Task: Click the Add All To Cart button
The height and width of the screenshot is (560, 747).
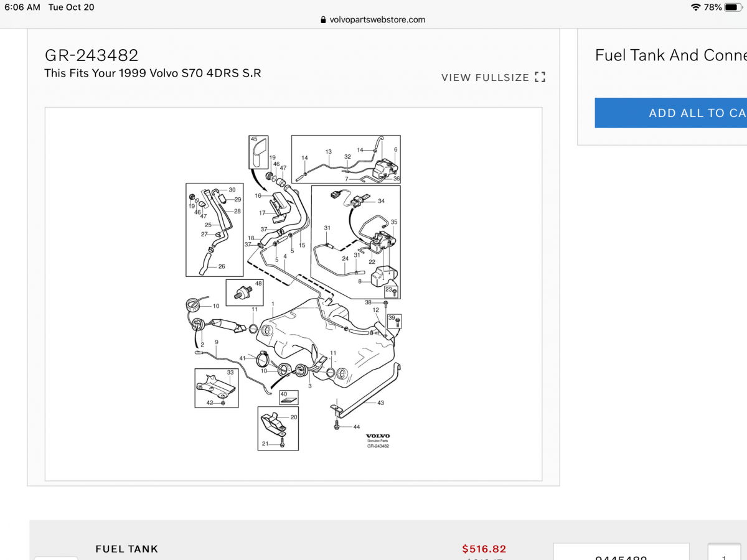Action: (x=671, y=113)
